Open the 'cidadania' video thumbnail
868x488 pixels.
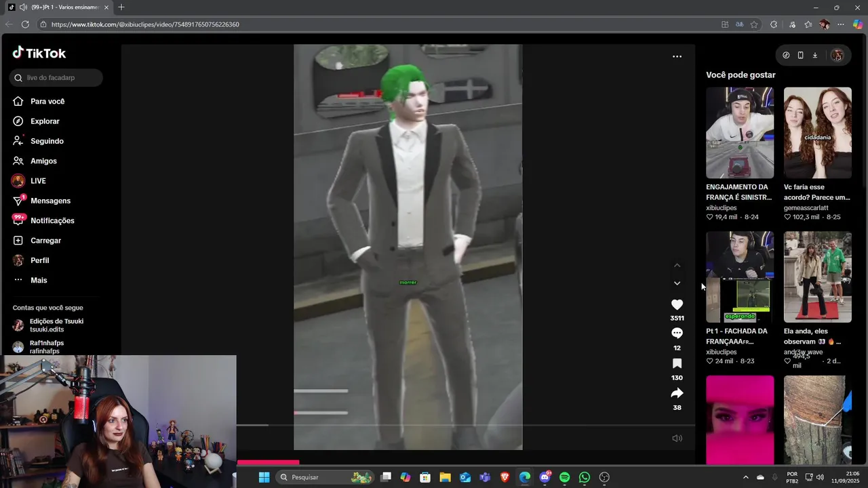click(x=818, y=133)
